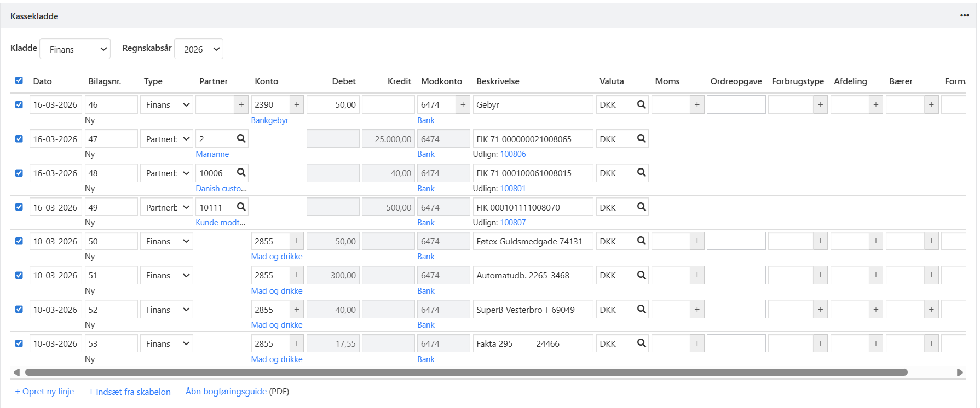Uncheck the row checkbox for voucher 47
This screenshot has height=408, width=980.
19,139
